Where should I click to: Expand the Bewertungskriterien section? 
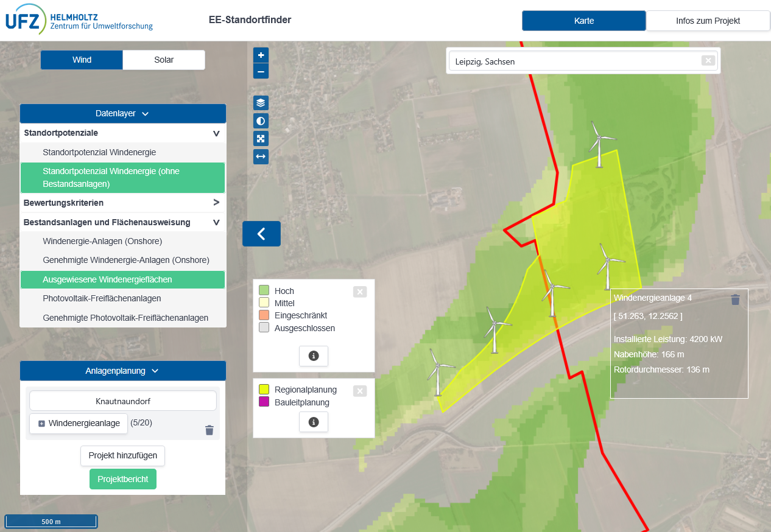122,203
